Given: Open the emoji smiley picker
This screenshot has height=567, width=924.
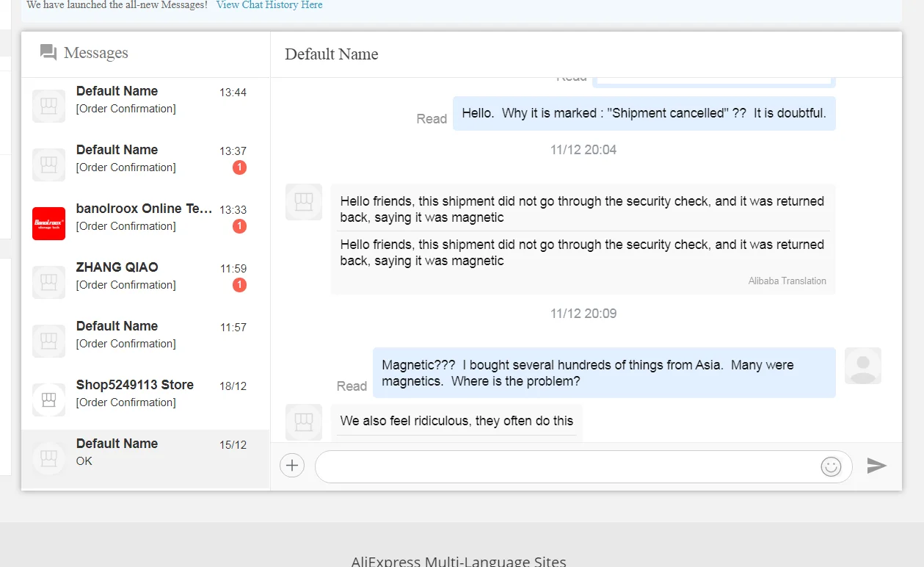Looking at the screenshot, I should [831, 466].
